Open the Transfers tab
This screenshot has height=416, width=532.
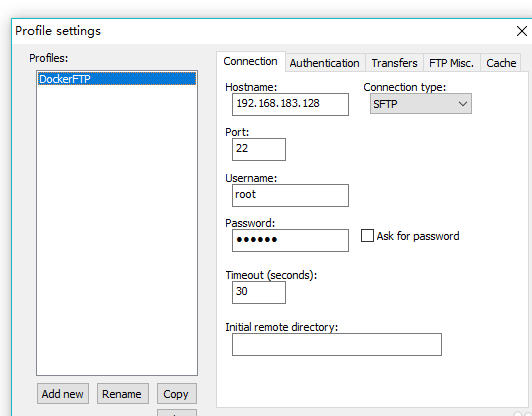pyautogui.click(x=394, y=63)
